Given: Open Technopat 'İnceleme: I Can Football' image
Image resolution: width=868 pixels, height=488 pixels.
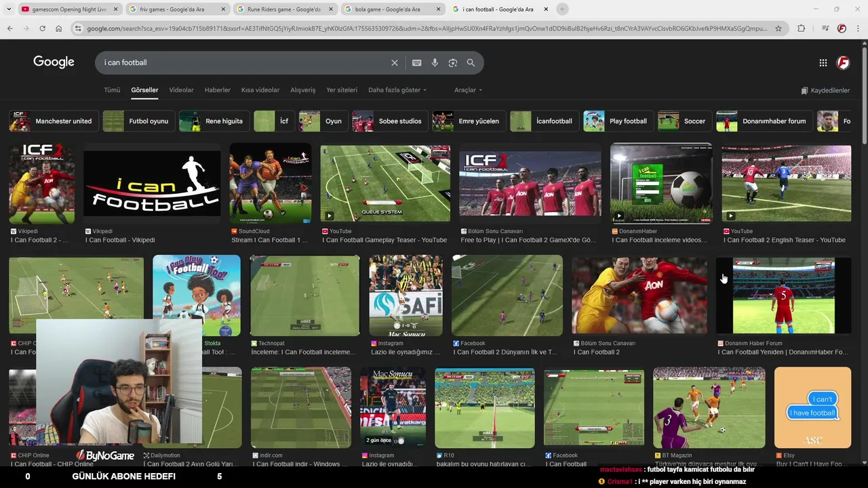Looking at the screenshot, I should [x=304, y=296].
